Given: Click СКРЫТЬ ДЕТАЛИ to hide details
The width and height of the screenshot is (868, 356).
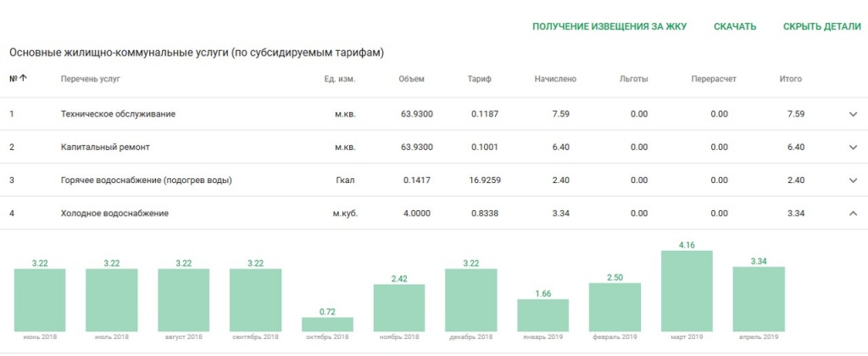Looking at the screenshot, I should pyautogui.click(x=821, y=27).
